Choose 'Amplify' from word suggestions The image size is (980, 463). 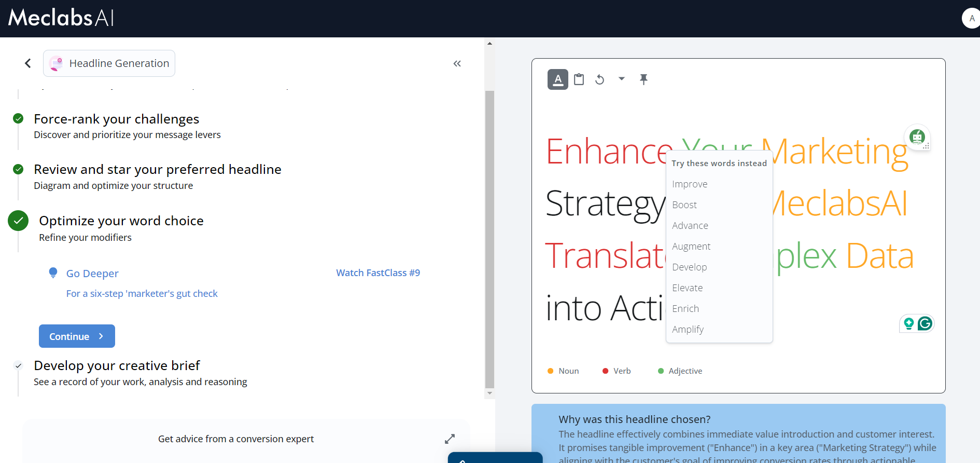click(x=688, y=330)
